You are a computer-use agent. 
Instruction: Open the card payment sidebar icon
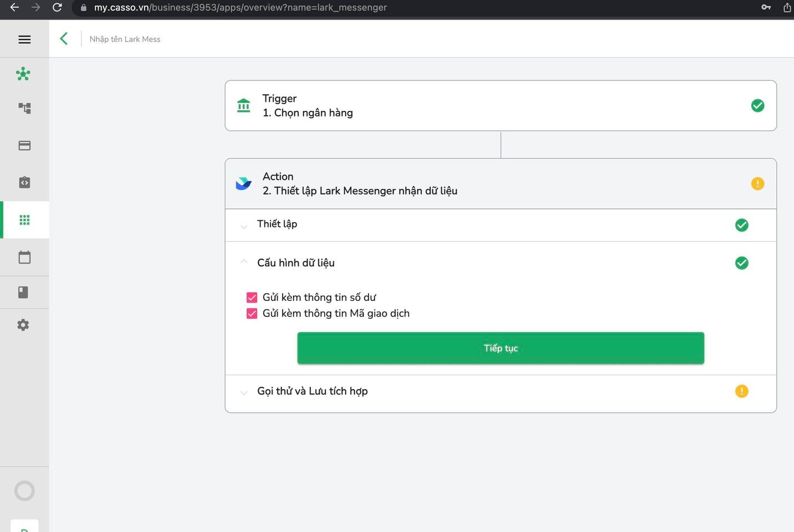click(x=24, y=146)
